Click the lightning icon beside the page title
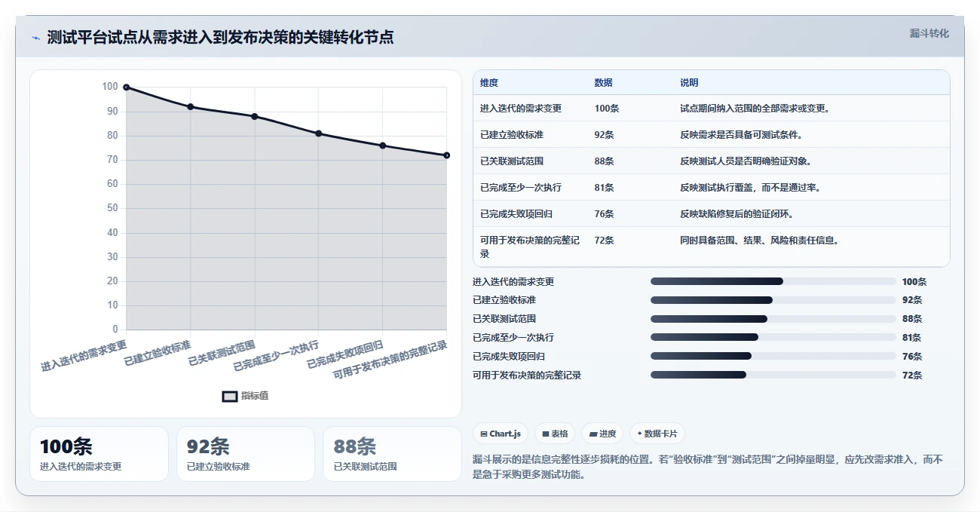This screenshot has height=512, width=980. pos(35,38)
